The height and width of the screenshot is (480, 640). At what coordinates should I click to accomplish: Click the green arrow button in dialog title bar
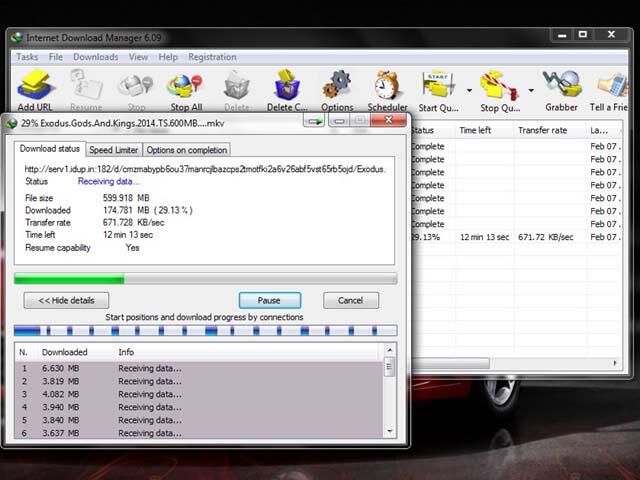(x=314, y=121)
